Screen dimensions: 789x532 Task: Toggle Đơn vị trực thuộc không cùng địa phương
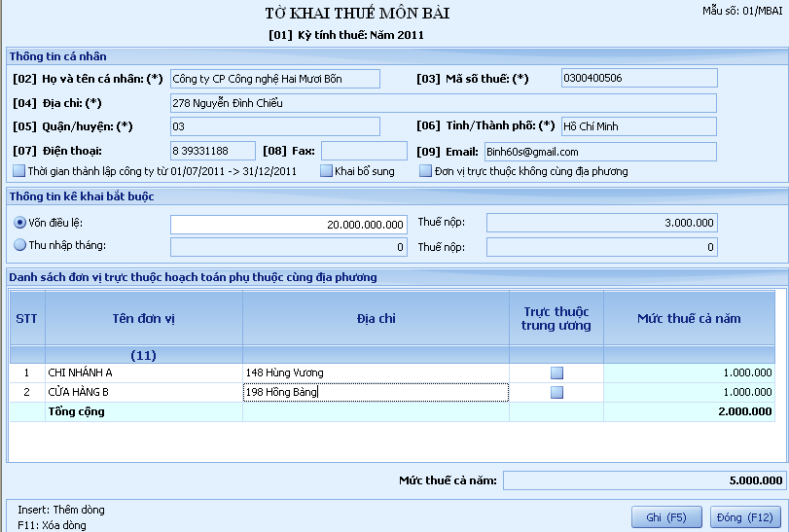[426, 171]
